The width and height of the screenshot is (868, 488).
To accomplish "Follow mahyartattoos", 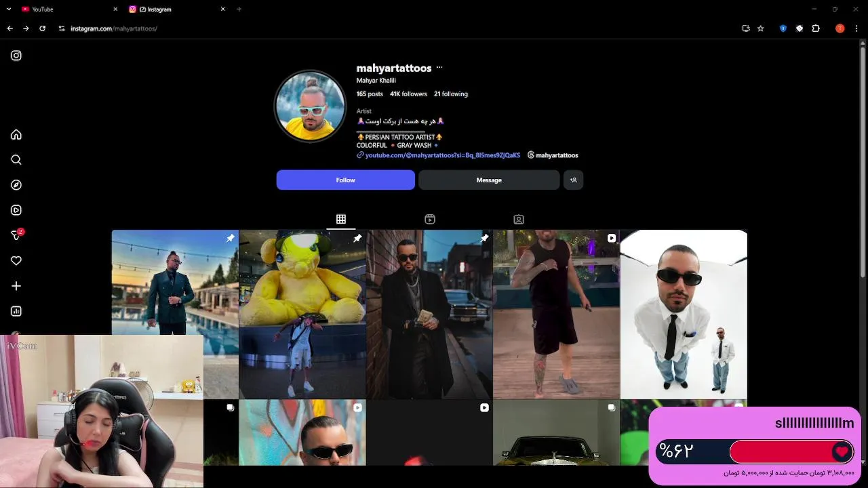I will point(345,180).
